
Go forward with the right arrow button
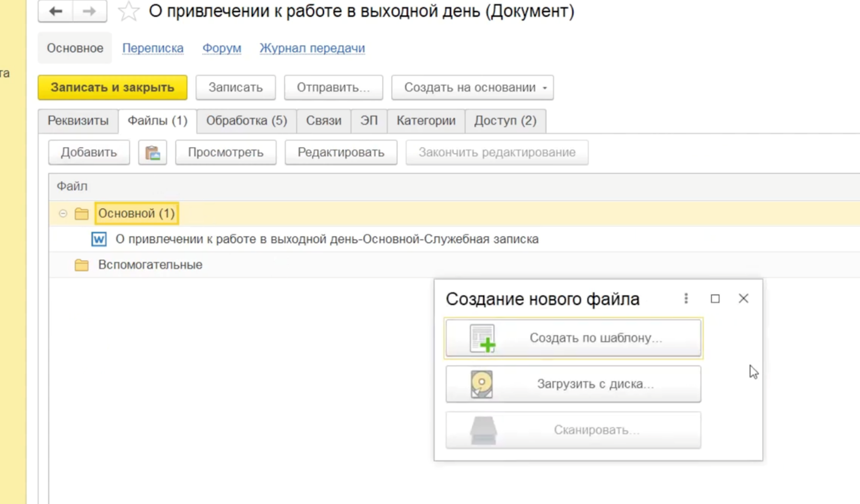point(90,11)
